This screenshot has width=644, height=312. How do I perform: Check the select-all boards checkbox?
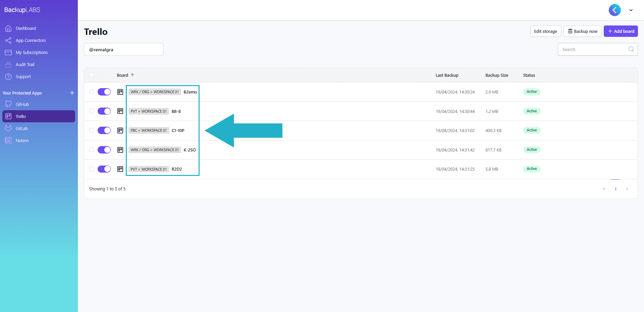click(92, 75)
